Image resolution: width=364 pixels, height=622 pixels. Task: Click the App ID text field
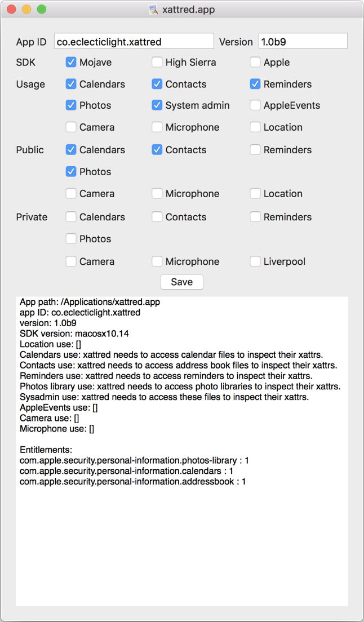[x=134, y=42]
